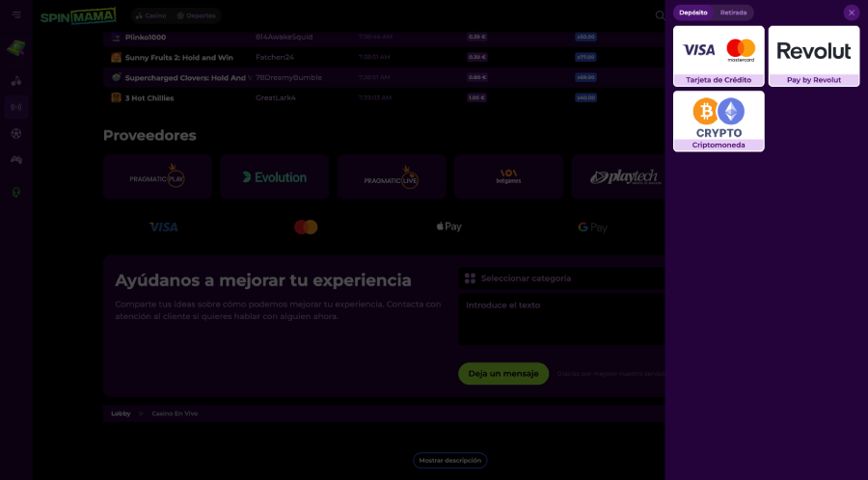
Task: Choose Pay by Revolut option
Action: tap(814, 57)
